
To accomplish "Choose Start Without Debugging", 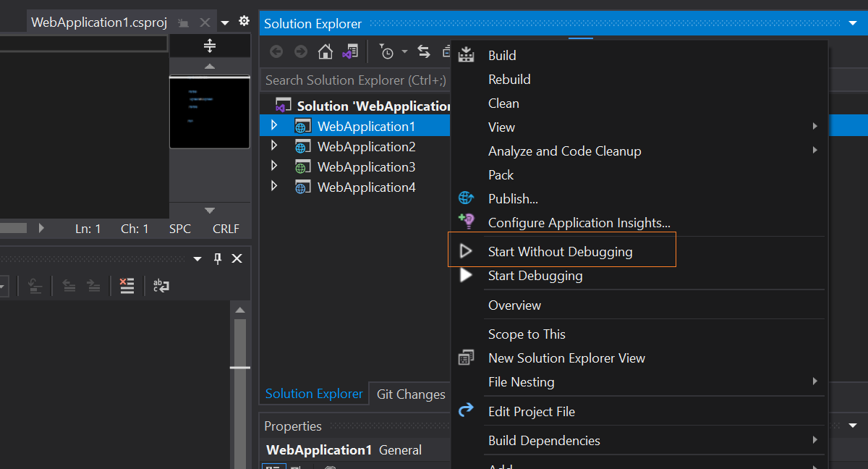I will pyautogui.click(x=562, y=251).
